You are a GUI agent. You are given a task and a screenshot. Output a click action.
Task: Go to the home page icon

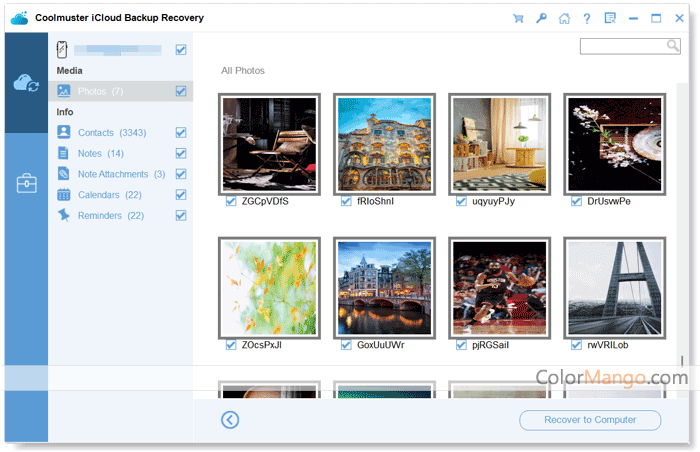coord(564,18)
